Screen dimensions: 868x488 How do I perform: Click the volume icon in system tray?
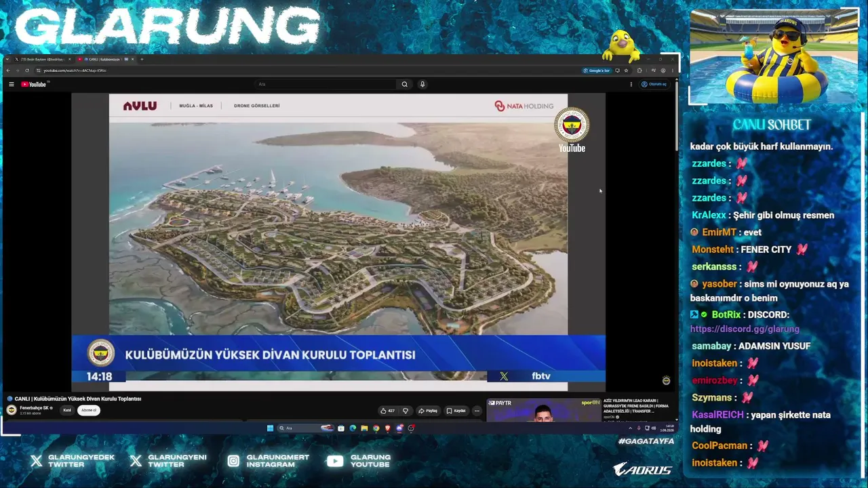click(x=654, y=428)
